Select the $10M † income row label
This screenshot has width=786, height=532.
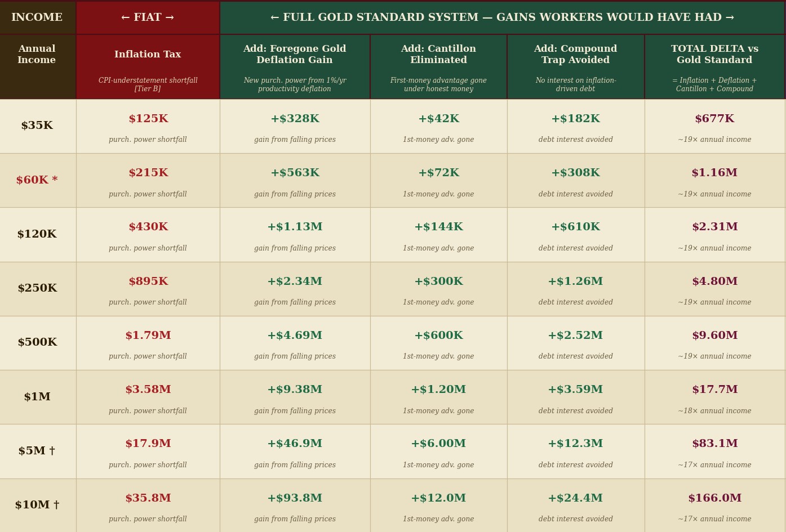pyautogui.click(x=37, y=506)
